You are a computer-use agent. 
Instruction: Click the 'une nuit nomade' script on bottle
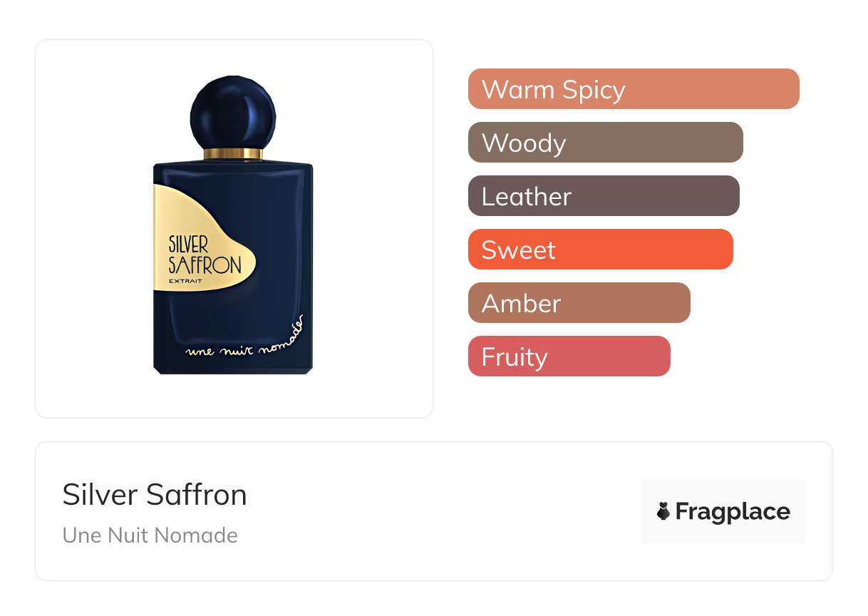point(245,338)
